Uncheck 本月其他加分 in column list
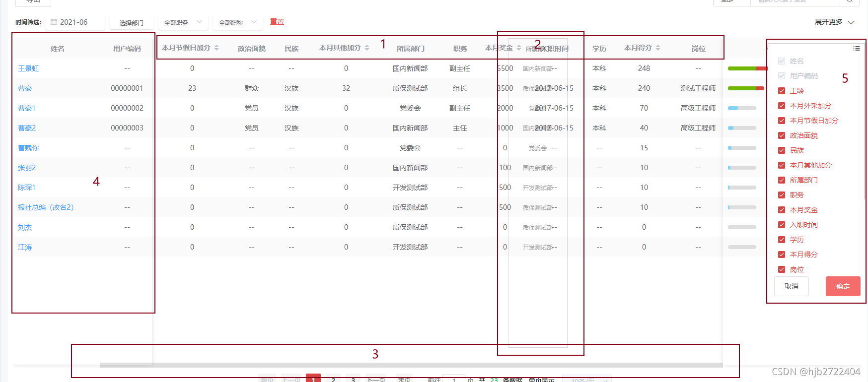This screenshot has width=868, height=382. pos(782,165)
